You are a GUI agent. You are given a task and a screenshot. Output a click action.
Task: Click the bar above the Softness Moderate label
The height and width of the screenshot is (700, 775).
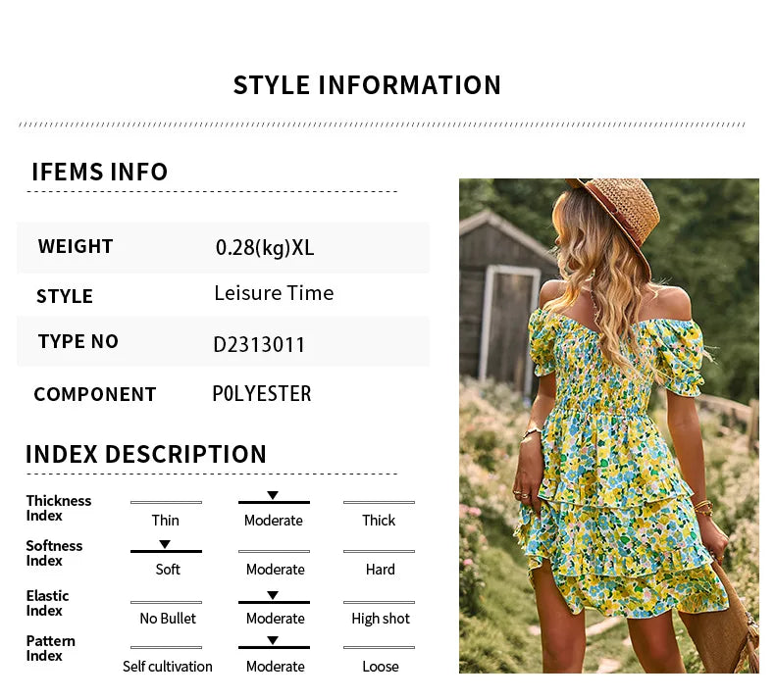[x=274, y=551]
